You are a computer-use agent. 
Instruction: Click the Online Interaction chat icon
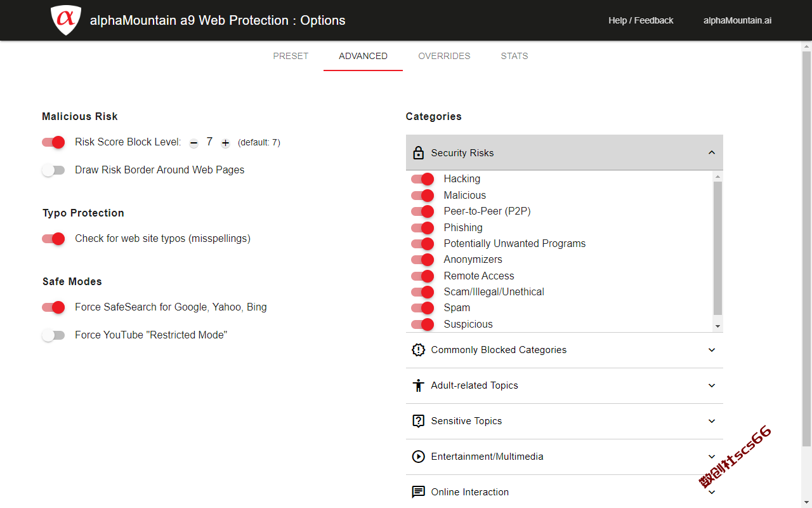pyautogui.click(x=418, y=492)
